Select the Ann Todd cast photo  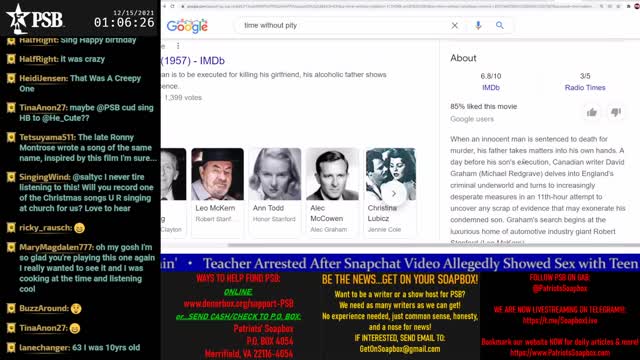click(275, 174)
